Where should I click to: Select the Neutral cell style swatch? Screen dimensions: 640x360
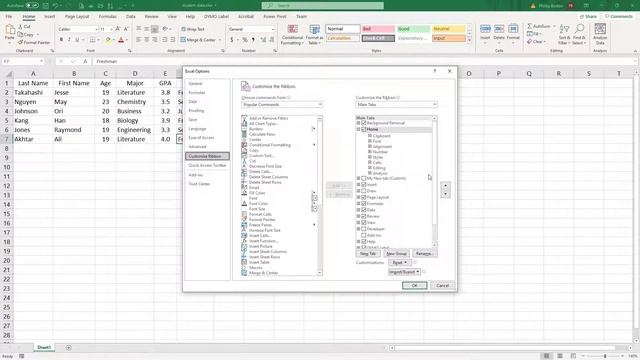coord(449,29)
